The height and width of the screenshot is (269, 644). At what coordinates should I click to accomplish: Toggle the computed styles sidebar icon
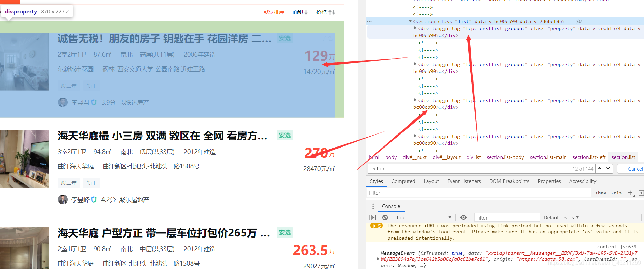(641, 193)
